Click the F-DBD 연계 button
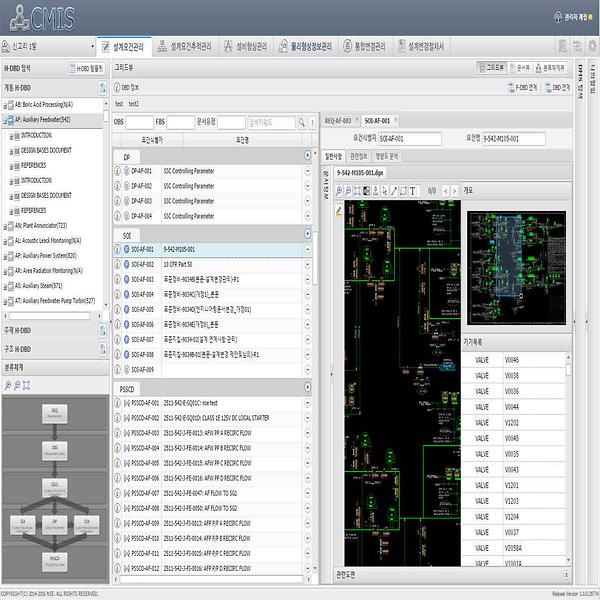This screenshot has height=600, width=600. (x=524, y=87)
